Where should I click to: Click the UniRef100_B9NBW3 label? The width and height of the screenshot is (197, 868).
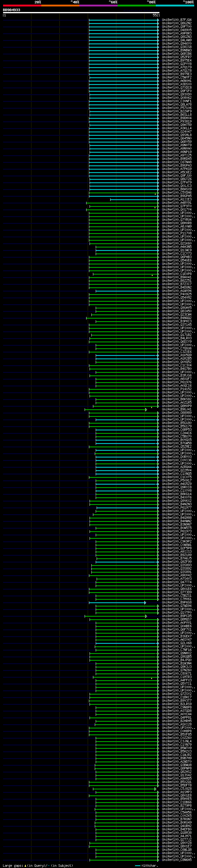pyautogui.click(x=177, y=50)
